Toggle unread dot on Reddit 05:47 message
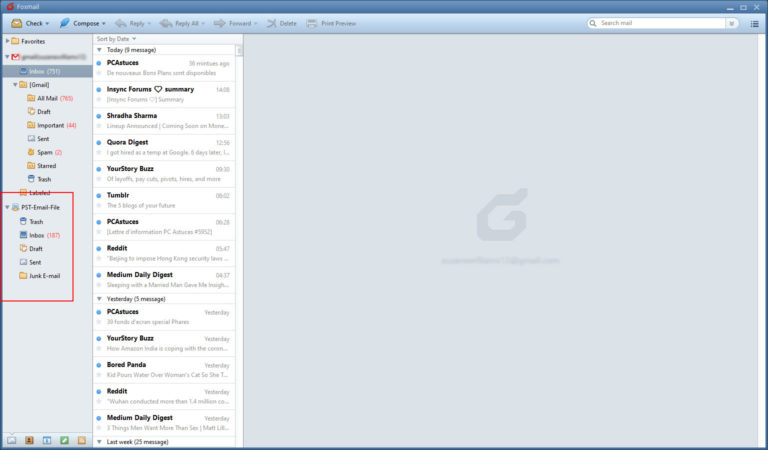The width and height of the screenshot is (768, 450). tap(99, 249)
